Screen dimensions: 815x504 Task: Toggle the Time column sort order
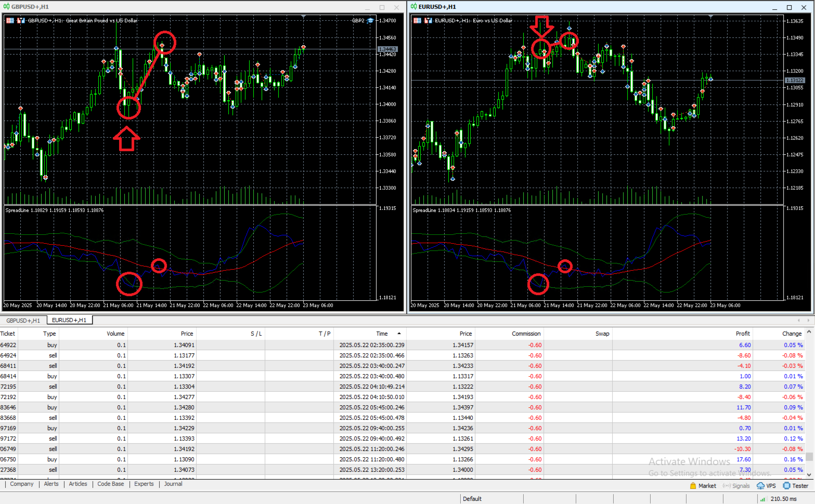[381, 333]
